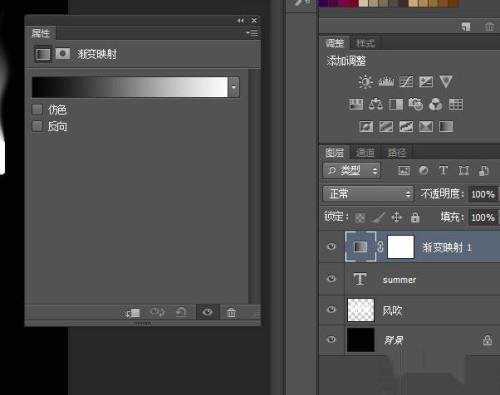Image resolution: width=500 pixels, height=395 pixels.
Task: Hide the summer text layer
Action: point(331,278)
